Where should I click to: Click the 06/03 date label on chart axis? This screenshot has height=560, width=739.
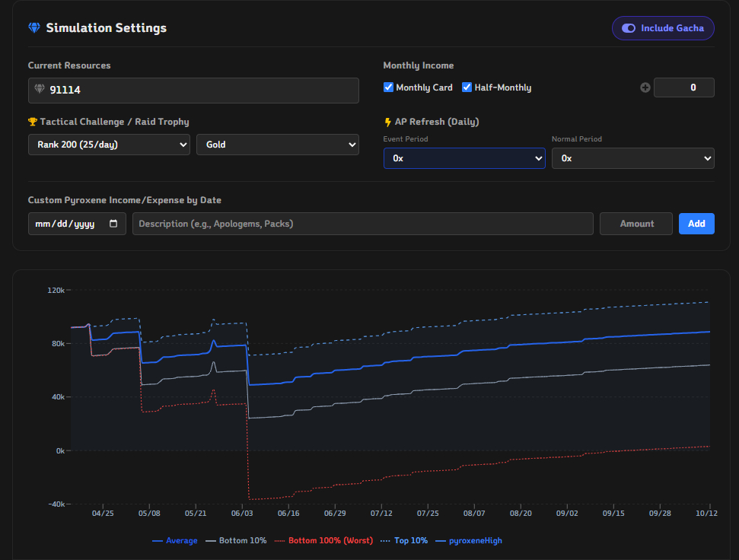pyautogui.click(x=242, y=514)
